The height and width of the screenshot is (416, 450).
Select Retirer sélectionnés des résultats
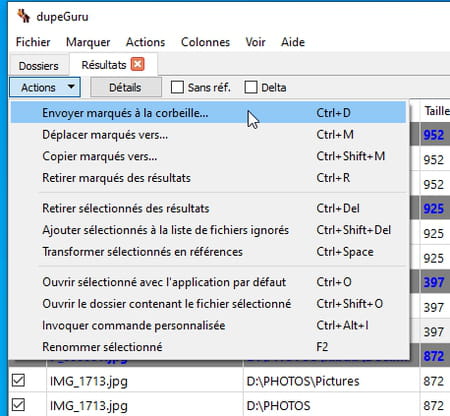(208, 208)
